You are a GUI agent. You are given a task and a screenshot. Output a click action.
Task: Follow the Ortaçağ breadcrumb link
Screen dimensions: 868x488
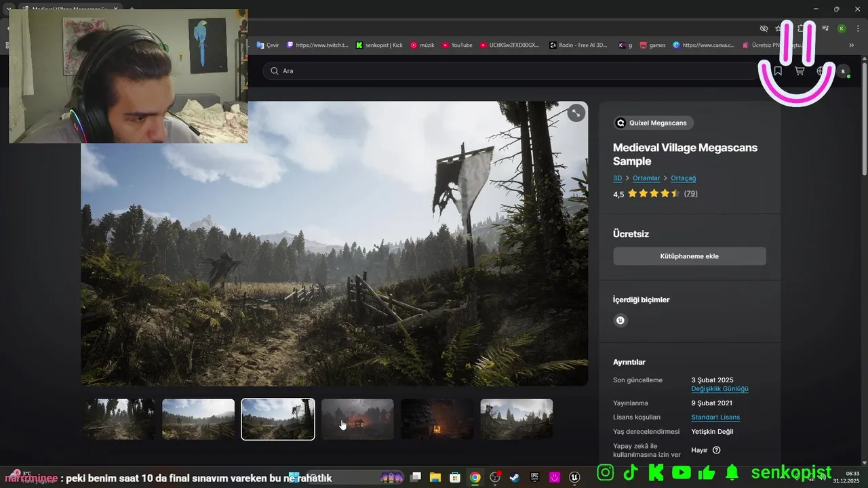click(x=684, y=178)
